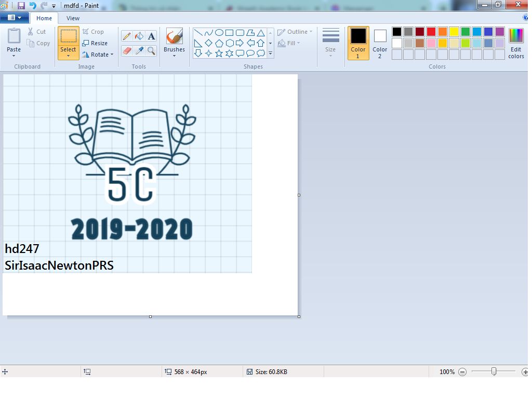Screen dimensions: 532x399
Task: Click the Redo arrow in title bar
Action: tap(44, 5)
